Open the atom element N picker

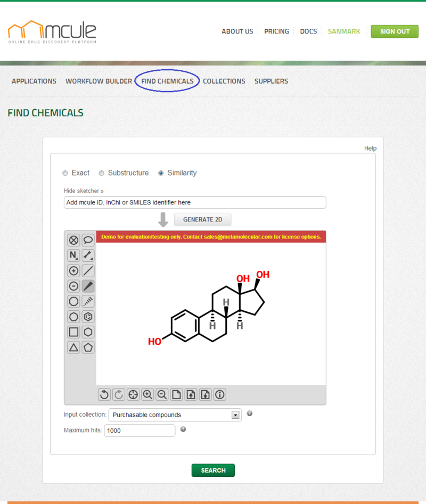(73, 255)
